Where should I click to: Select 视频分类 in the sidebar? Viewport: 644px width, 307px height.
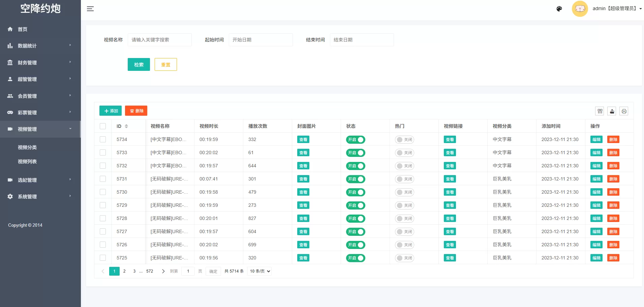27,147
